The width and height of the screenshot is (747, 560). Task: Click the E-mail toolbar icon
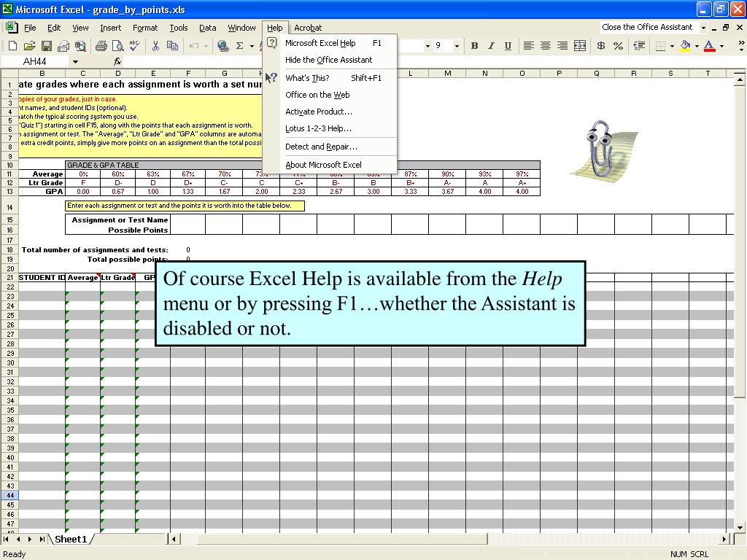(63, 46)
